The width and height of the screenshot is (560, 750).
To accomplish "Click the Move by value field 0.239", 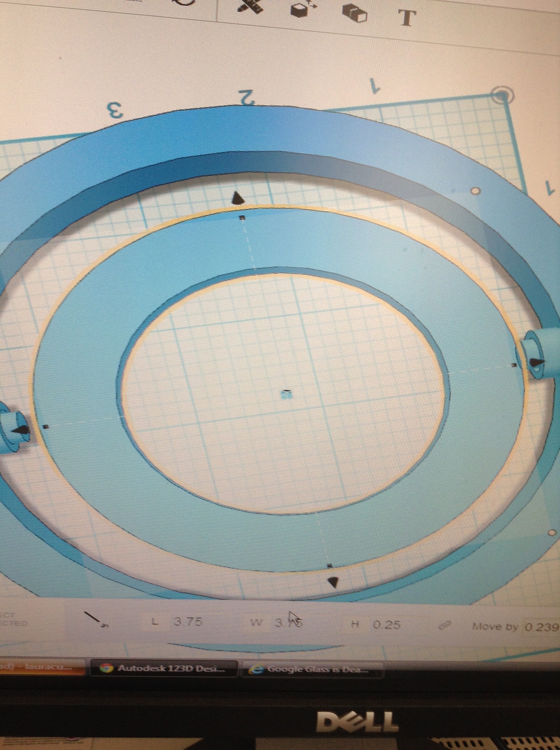I will [x=541, y=627].
